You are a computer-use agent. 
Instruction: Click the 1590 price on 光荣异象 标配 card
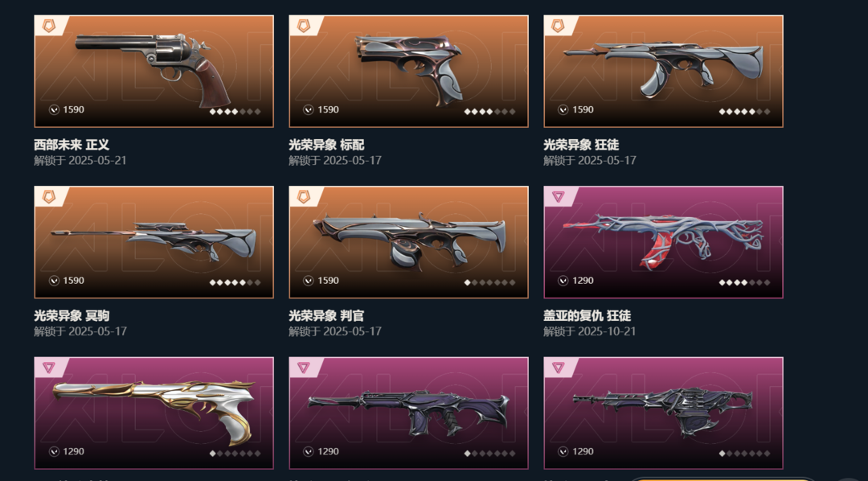[x=328, y=109]
